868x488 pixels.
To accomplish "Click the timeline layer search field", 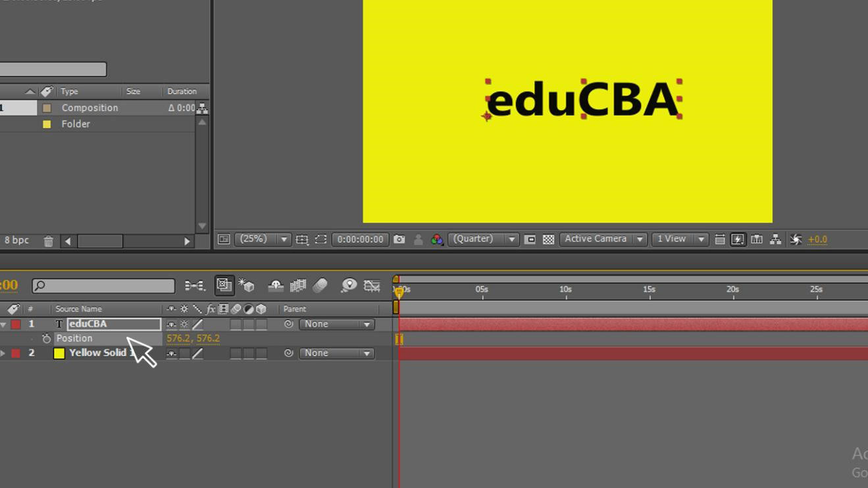I will 103,285.
